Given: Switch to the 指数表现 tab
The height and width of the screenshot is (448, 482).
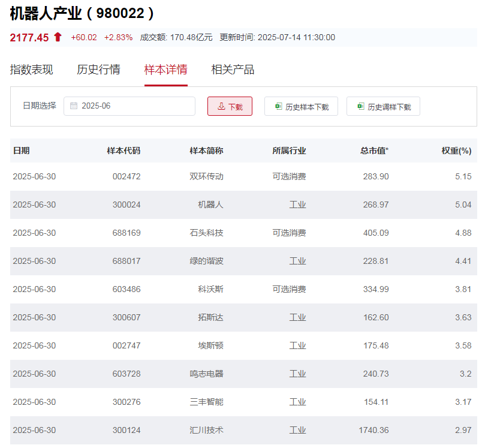Looking at the screenshot, I should click(x=31, y=70).
